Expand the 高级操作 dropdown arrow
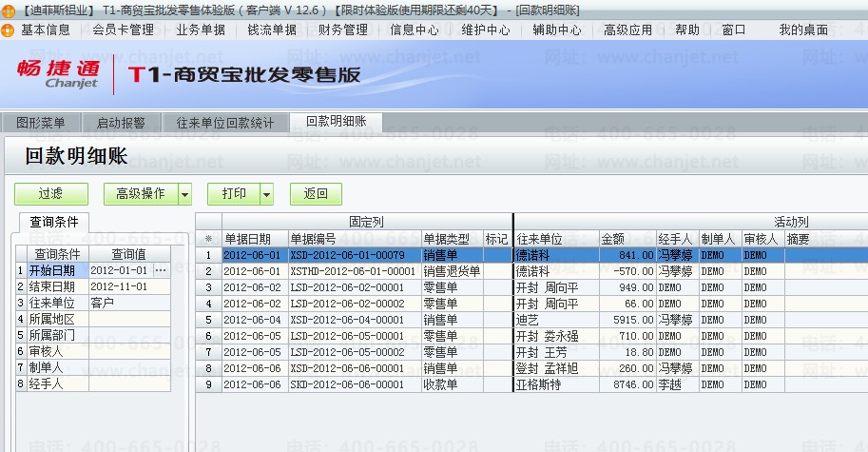Image resolution: width=868 pixels, height=452 pixels. click(184, 194)
